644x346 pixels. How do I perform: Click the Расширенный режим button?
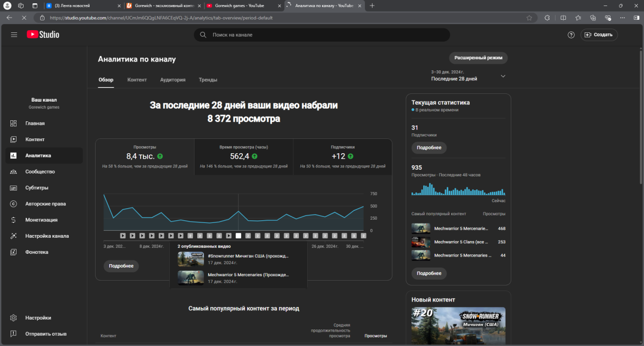478,58
